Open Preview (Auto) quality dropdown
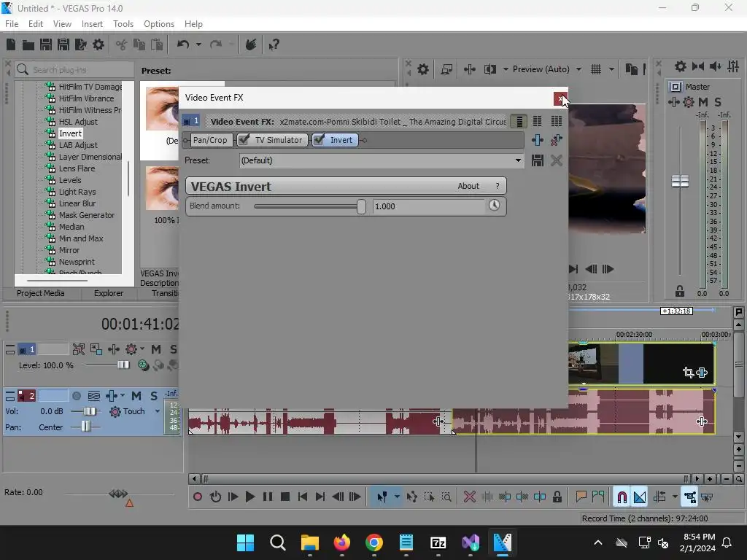The height and width of the screenshot is (560, 747). click(x=578, y=69)
